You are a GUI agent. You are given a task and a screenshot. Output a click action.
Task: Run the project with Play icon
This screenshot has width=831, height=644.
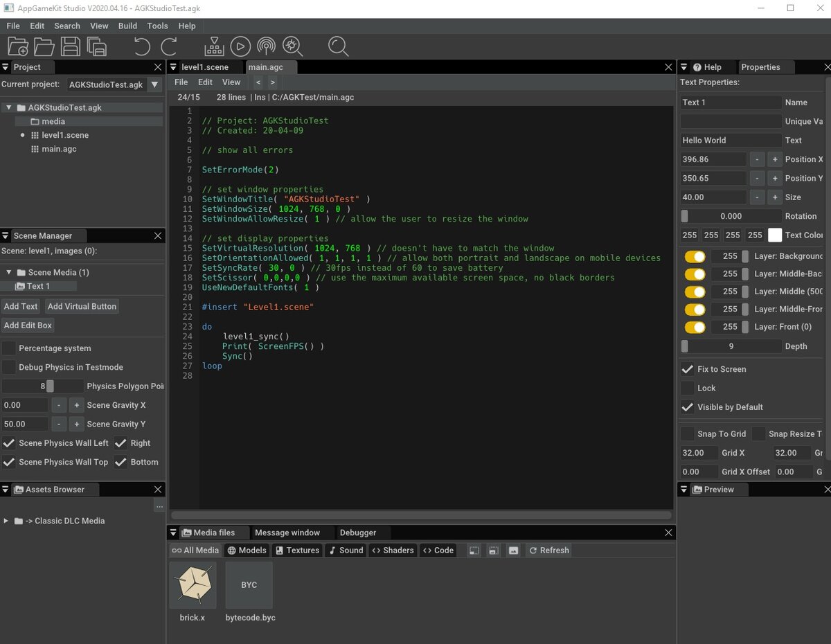(x=240, y=47)
